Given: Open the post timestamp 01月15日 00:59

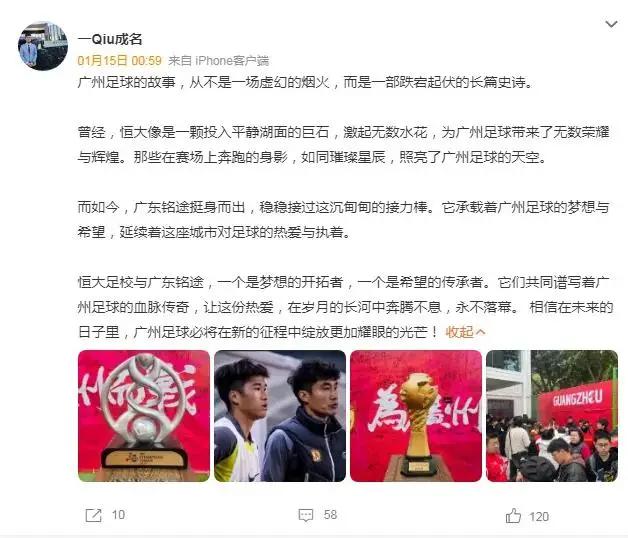Looking at the screenshot, I should click(x=119, y=60).
